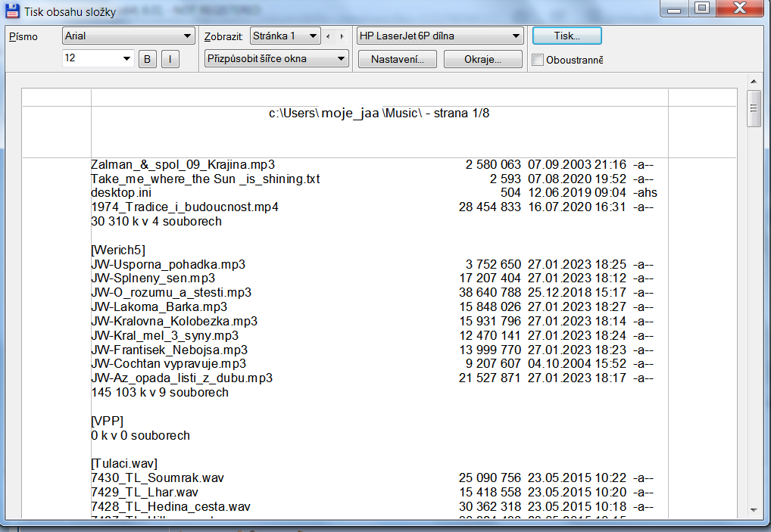Open the Arial font dropdown

tap(129, 36)
